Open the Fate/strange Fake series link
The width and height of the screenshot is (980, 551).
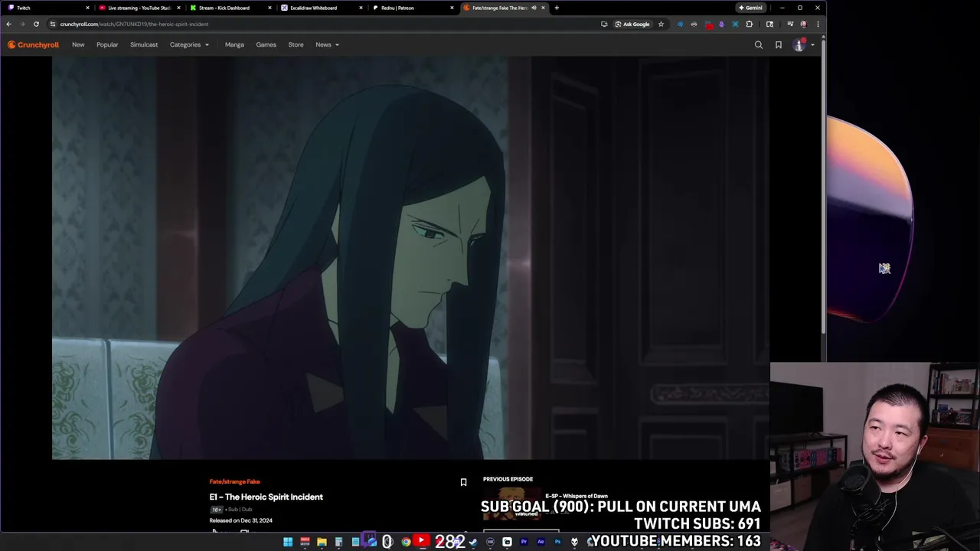tap(234, 481)
